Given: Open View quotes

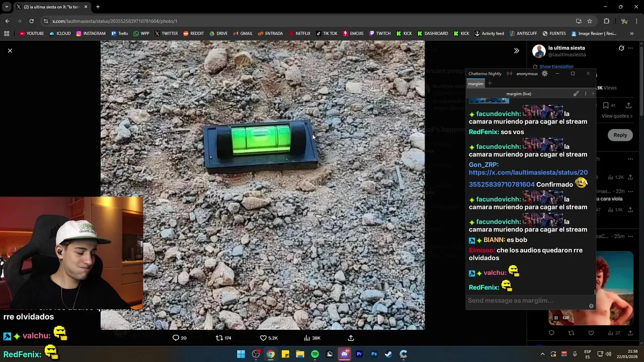Looking at the screenshot, I should [617, 116].
